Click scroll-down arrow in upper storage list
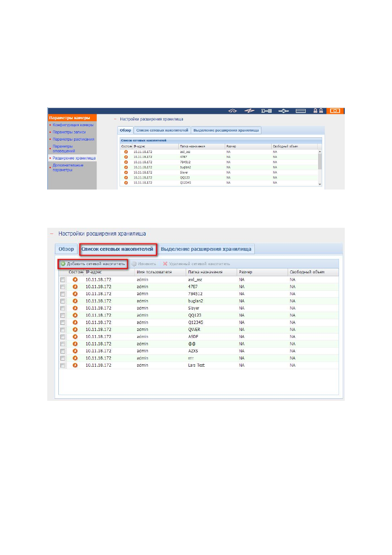Image resolution: width=392 pixels, height=555 pixels. (320, 184)
